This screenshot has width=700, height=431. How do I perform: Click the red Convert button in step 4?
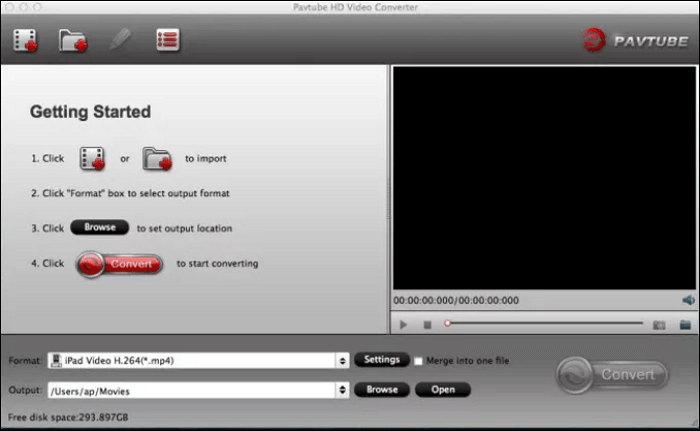119,264
